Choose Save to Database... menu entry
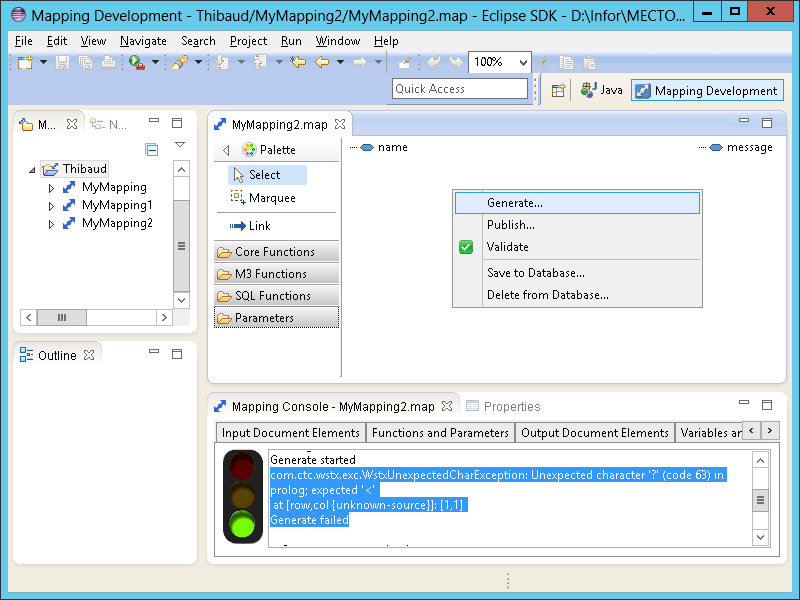 click(x=535, y=273)
